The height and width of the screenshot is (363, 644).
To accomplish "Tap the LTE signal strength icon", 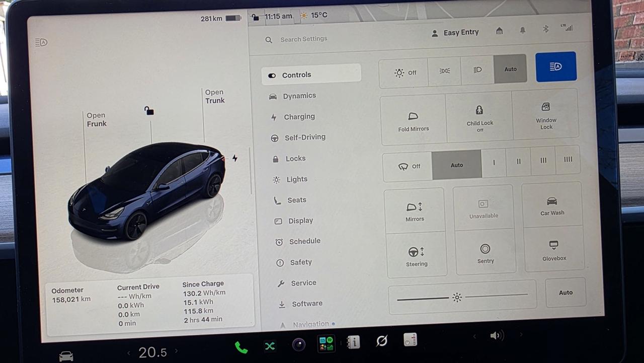I will click(x=567, y=27).
